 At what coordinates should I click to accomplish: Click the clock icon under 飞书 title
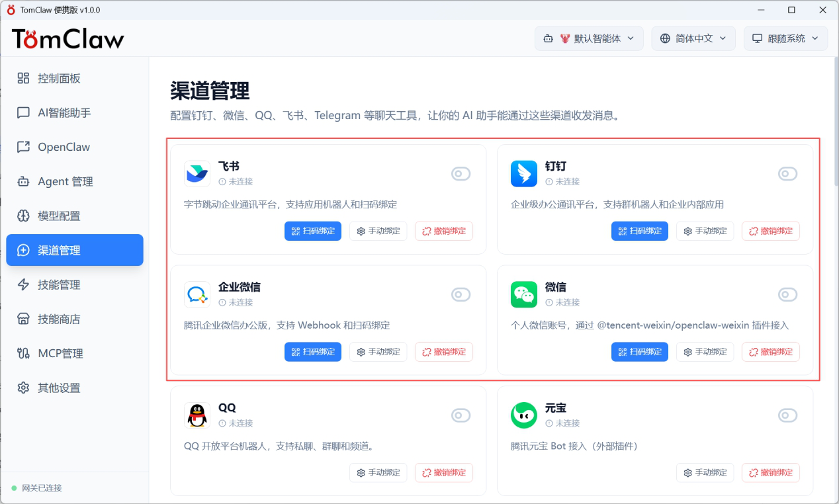click(222, 181)
